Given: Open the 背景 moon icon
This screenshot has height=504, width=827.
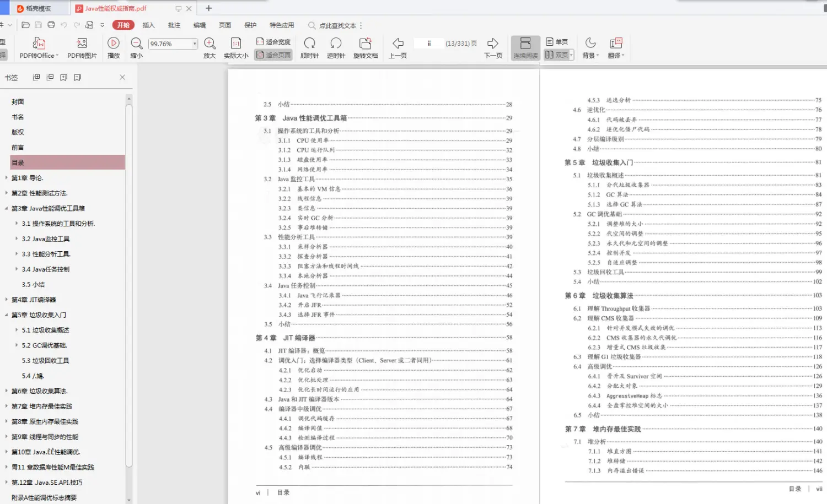Looking at the screenshot, I should (590, 48).
